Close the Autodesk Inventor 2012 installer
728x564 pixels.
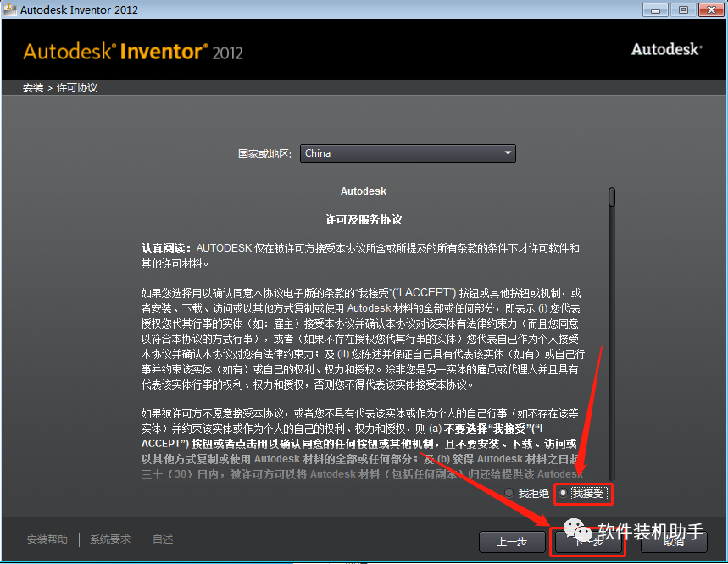coord(711,9)
